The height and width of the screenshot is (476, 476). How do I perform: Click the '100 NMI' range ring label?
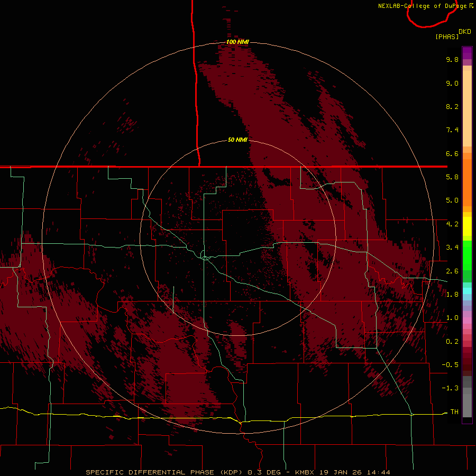click(x=237, y=42)
